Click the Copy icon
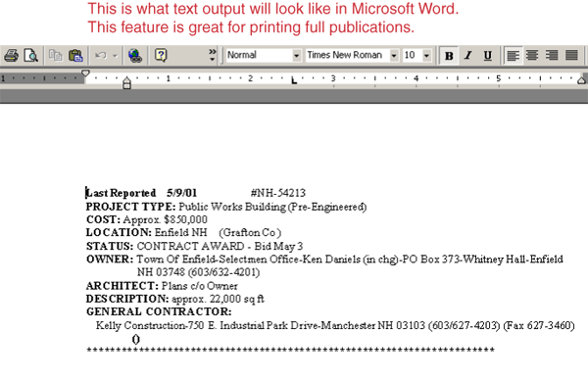The height and width of the screenshot is (379, 588). coord(56,56)
